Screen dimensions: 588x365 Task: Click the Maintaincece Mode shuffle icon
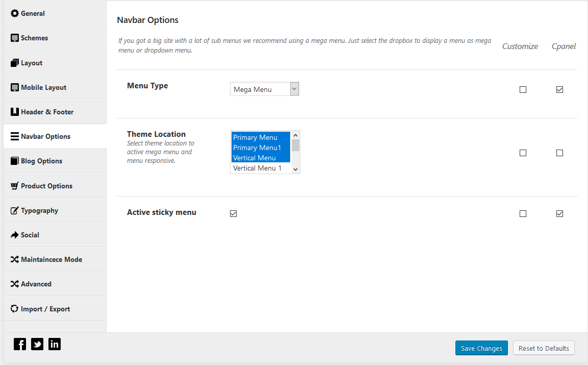pyautogui.click(x=15, y=259)
